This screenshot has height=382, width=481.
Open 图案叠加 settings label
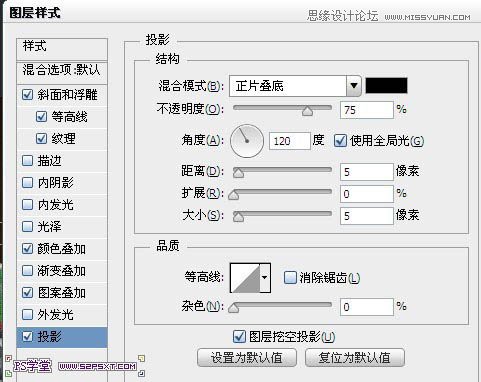62,293
